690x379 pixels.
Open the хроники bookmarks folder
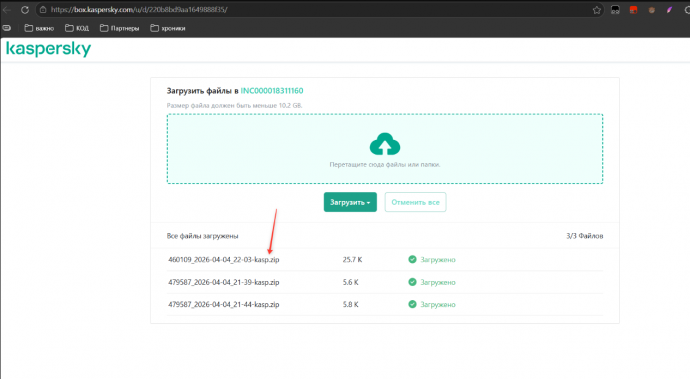click(x=168, y=28)
